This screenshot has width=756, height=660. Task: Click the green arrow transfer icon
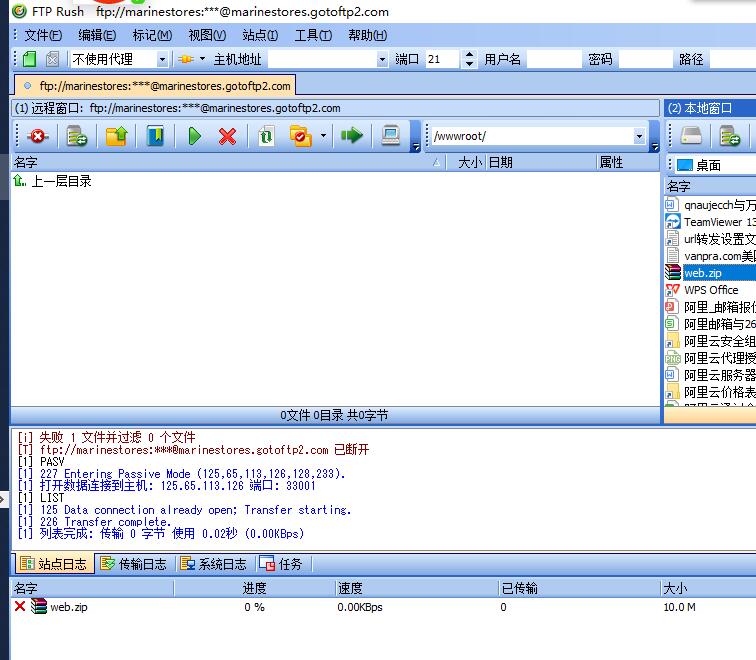coord(351,136)
